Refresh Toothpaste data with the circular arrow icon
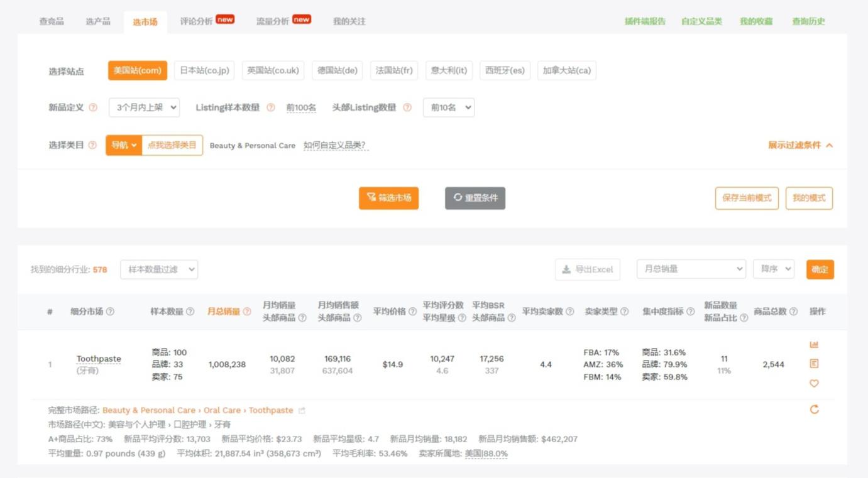868x478 pixels. coord(814,408)
